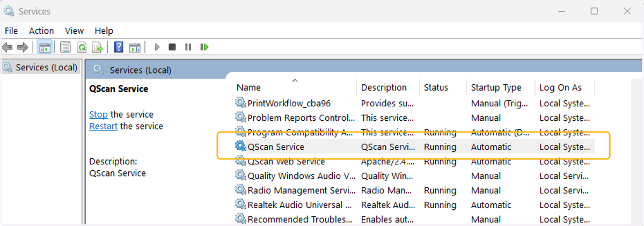Open Properties via toolbar icon
Viewport: 644px width, 226px height.
[x=65, y=47]
